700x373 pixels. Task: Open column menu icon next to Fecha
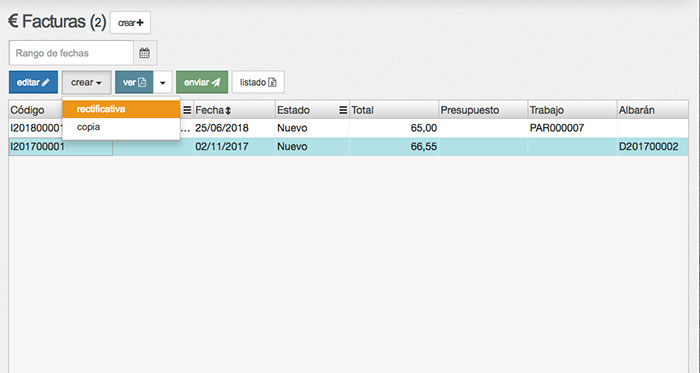(187, 110)
